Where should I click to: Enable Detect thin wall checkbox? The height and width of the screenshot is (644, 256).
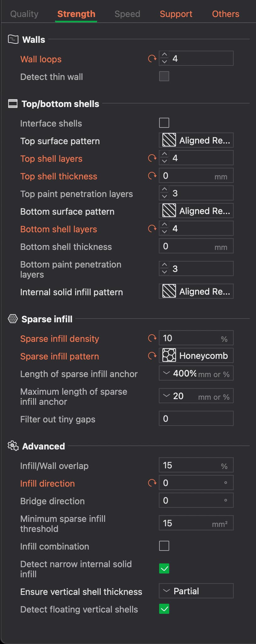(x=164, y=76)
